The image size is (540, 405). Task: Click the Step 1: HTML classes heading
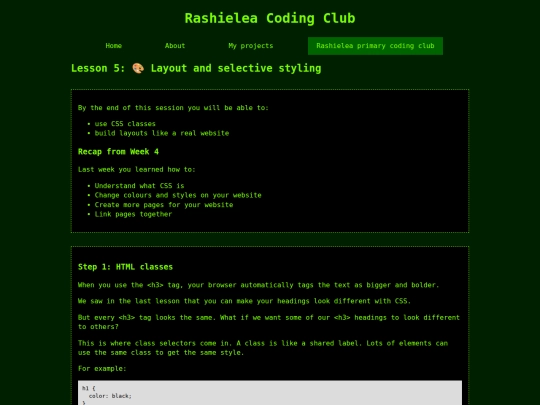click(125, 267)
